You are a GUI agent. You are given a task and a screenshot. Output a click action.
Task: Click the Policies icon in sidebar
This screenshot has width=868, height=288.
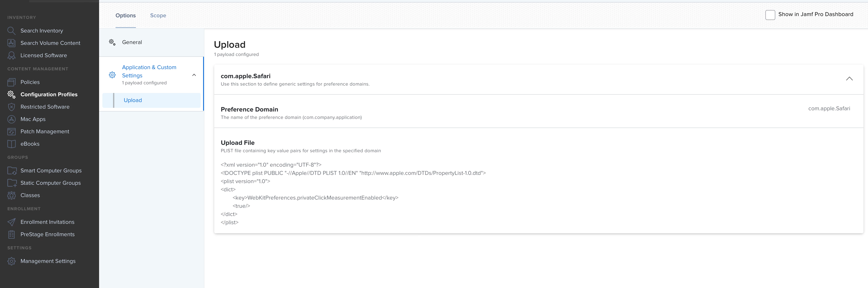[x=12, y=82]
